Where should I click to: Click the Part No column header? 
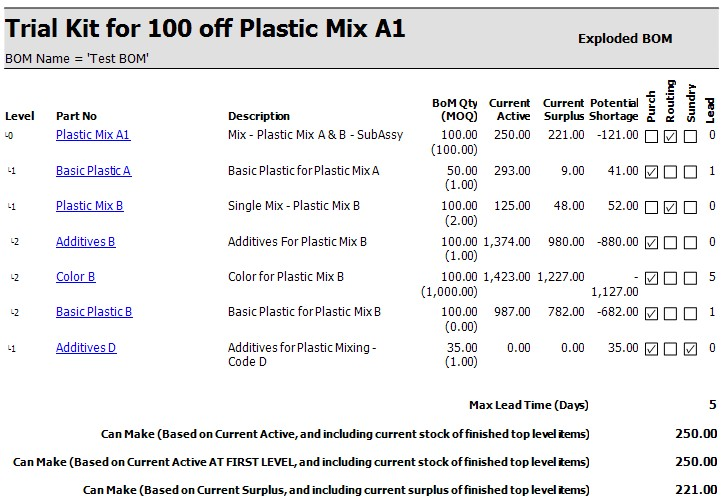76,116
